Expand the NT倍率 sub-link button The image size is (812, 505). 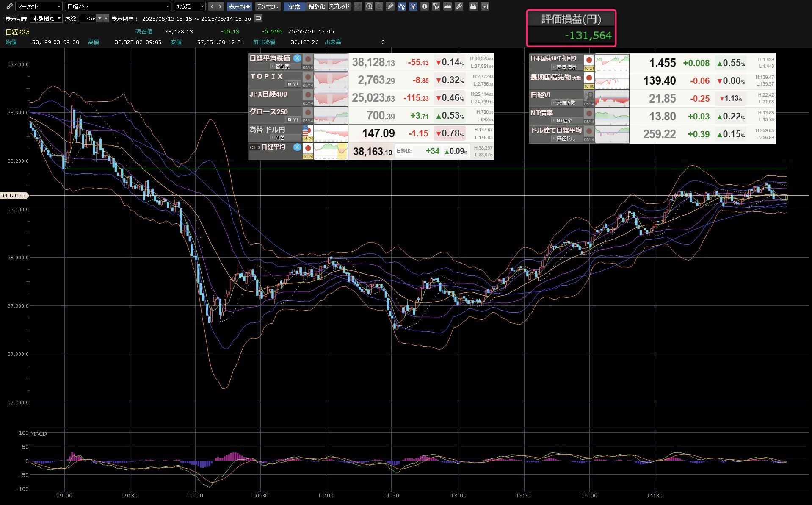click(x=566, y=121)
